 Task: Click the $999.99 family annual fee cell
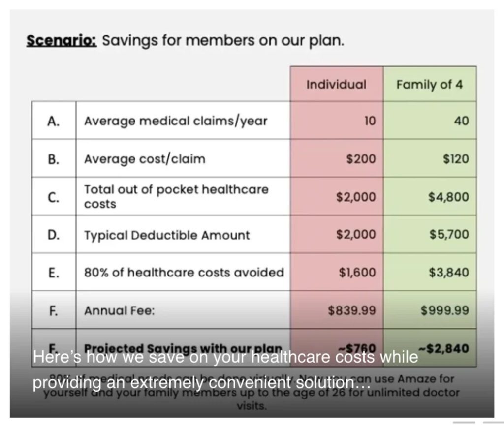click(445, 310)
